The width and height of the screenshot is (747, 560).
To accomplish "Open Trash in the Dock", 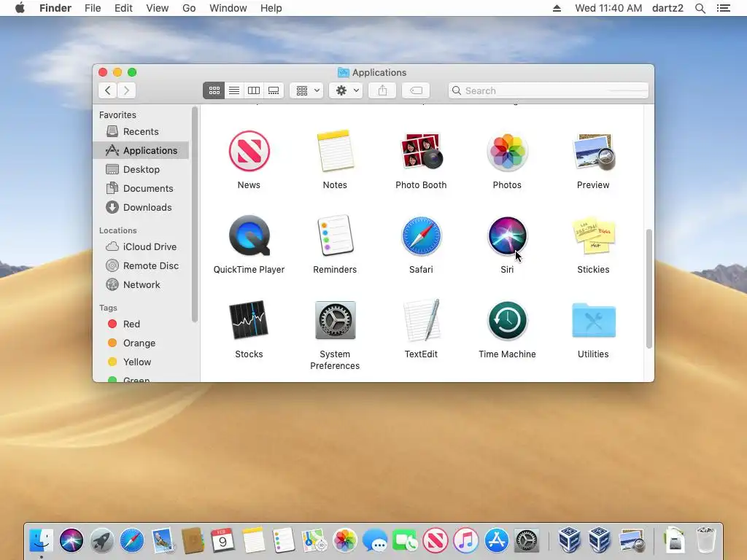I will tap(706, 540).
